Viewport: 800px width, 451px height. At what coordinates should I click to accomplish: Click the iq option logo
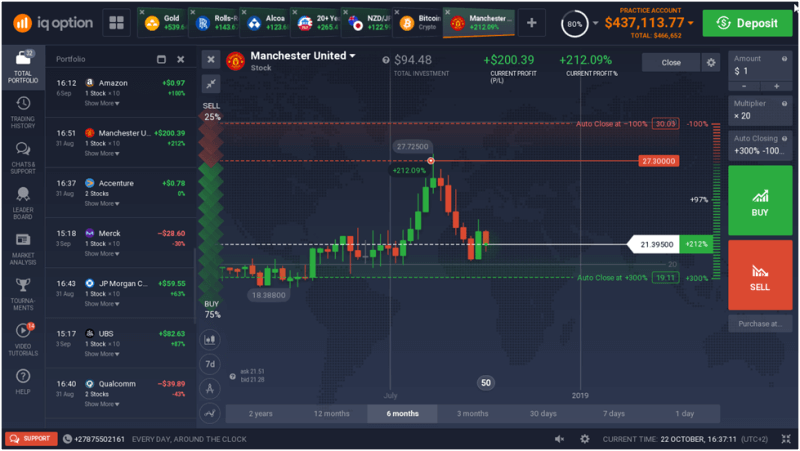tap(53, 23)
